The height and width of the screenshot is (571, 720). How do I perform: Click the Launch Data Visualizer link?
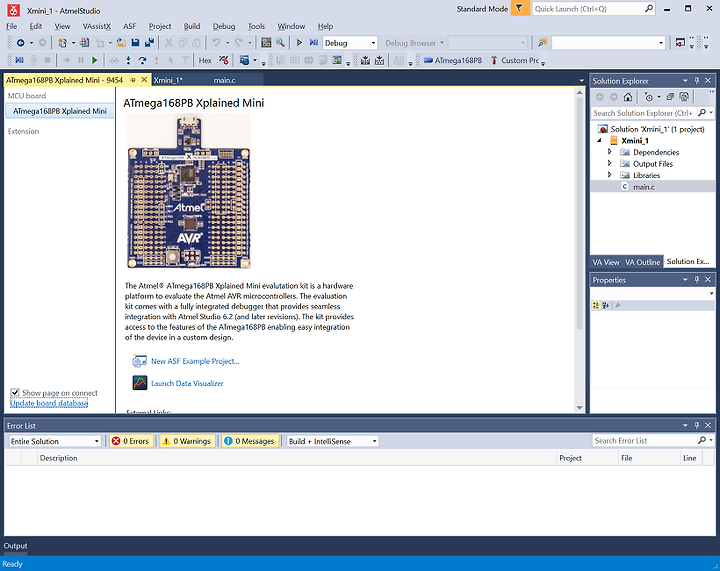187,383
